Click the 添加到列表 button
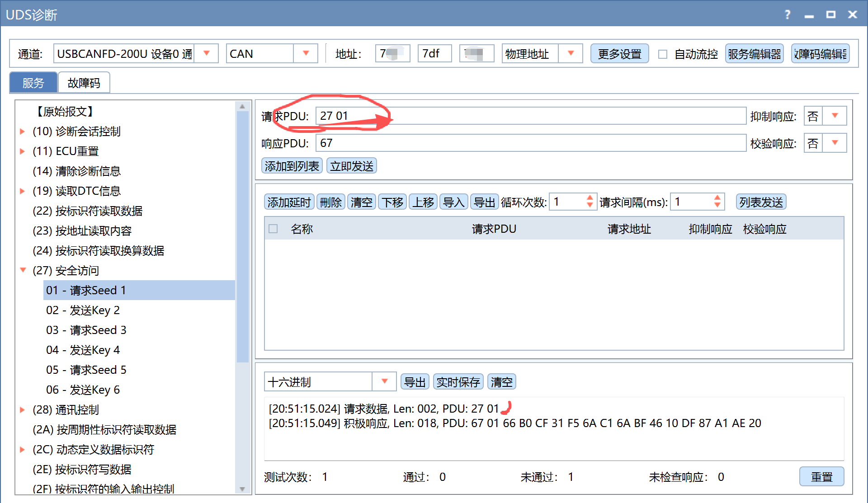Screen dimensions: 868x503 [x=292, y=166]
